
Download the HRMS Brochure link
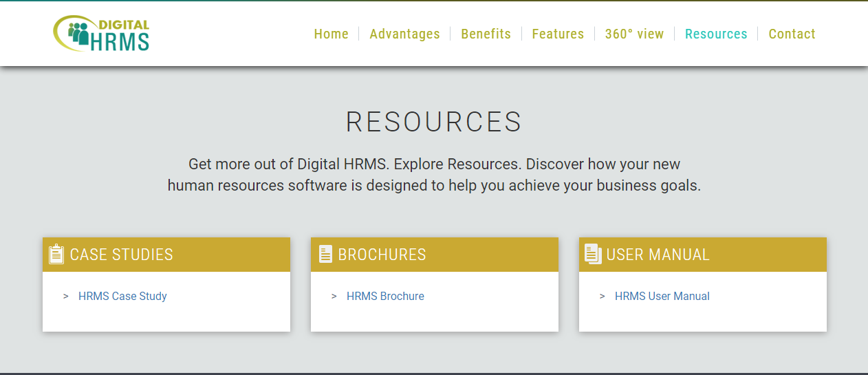tap(385, 296)
